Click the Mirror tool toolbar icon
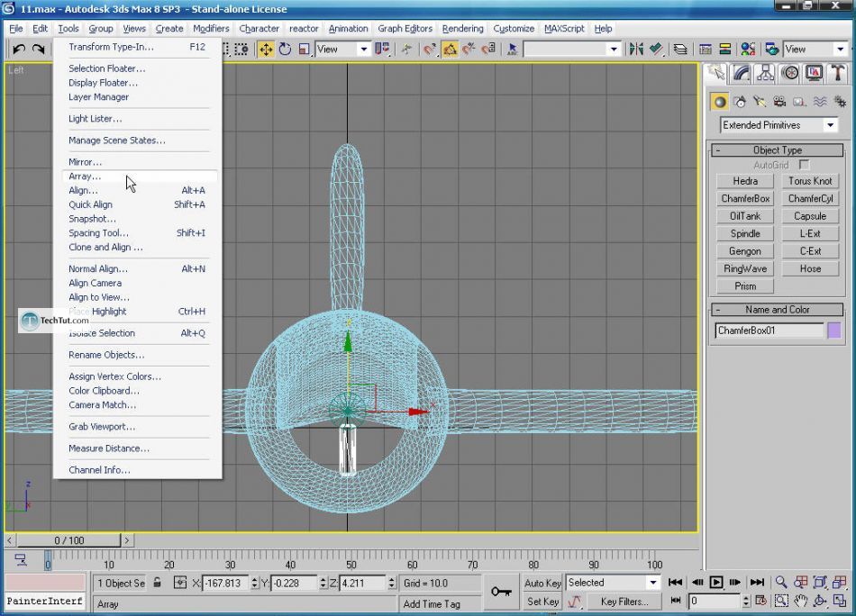The height and width of the screenshot is (616, 856). (636, 50)
